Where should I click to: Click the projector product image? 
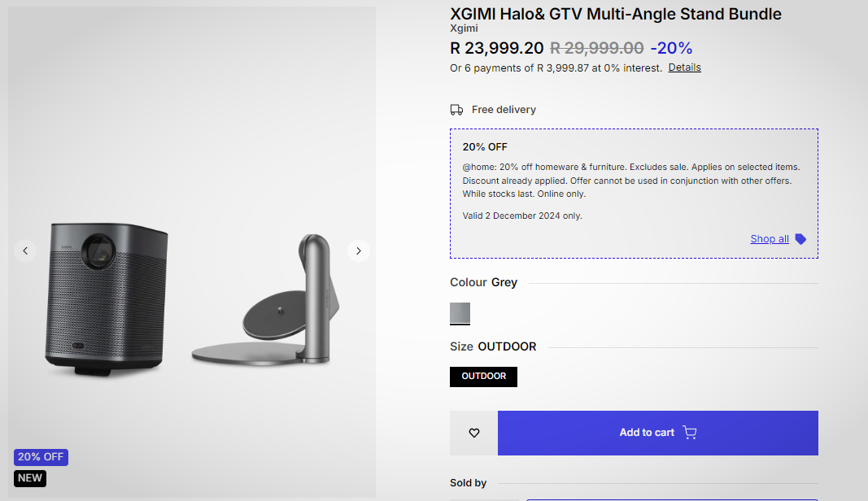(x=105, y=298)
